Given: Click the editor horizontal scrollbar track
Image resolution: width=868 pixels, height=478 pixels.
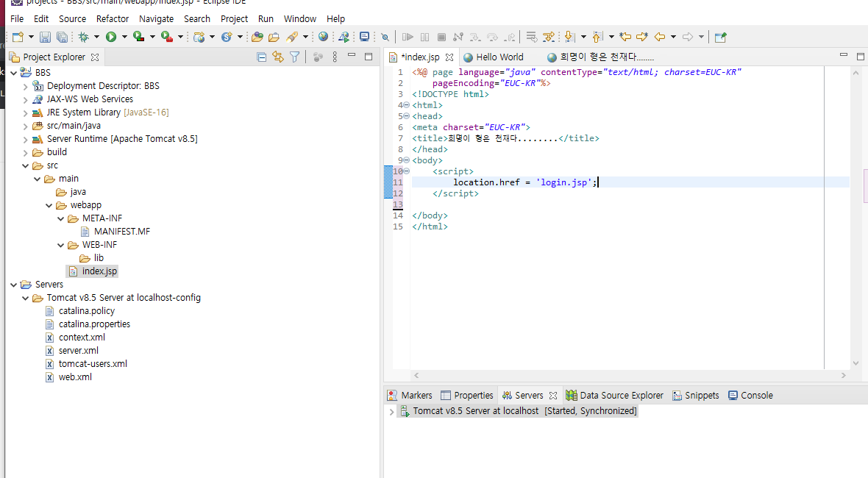Looking at the screenshot, I should coord(630,375).
